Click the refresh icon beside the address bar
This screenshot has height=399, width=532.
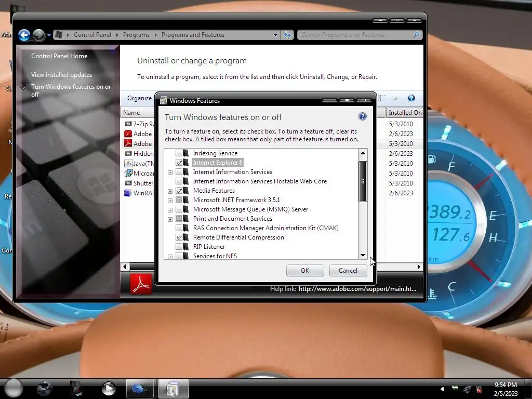coord(287,35)
